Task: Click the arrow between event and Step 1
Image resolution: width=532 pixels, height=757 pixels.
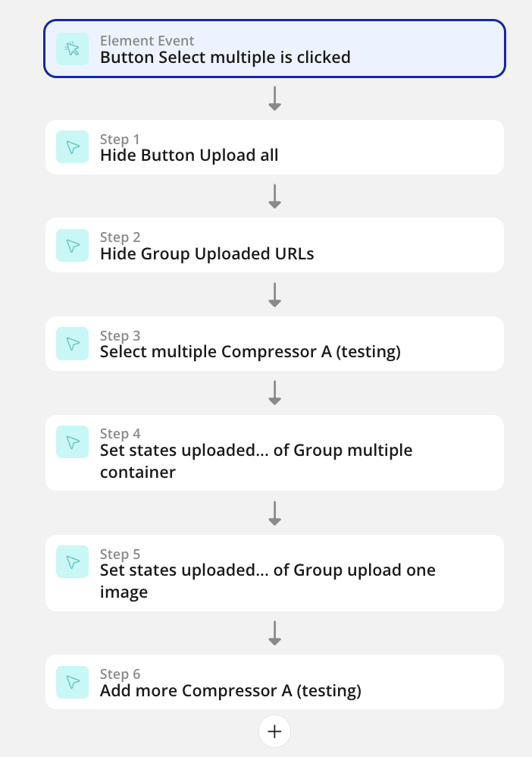Action: (274, 99)
